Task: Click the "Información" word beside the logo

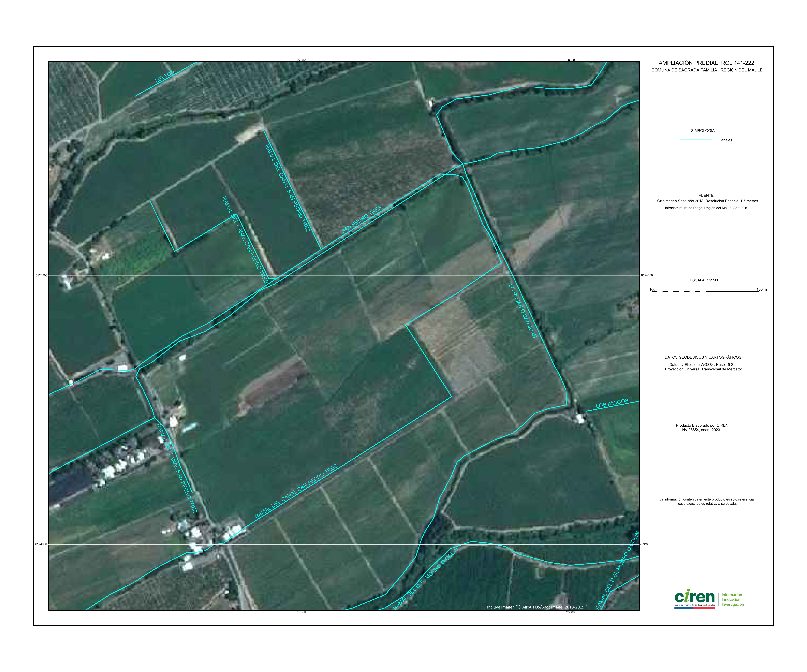Action: pyautogui.click(x=732, y=595)
